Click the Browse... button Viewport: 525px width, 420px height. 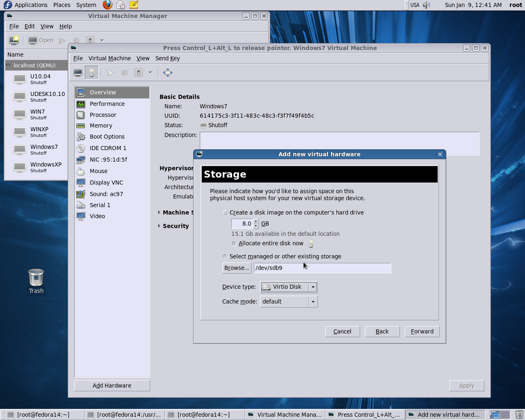point(237,268)
